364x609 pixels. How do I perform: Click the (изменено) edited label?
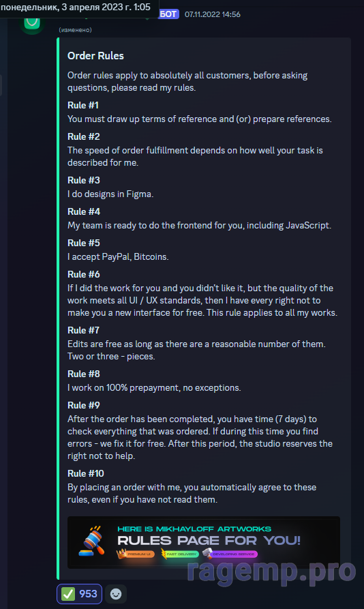pos(75,30)
